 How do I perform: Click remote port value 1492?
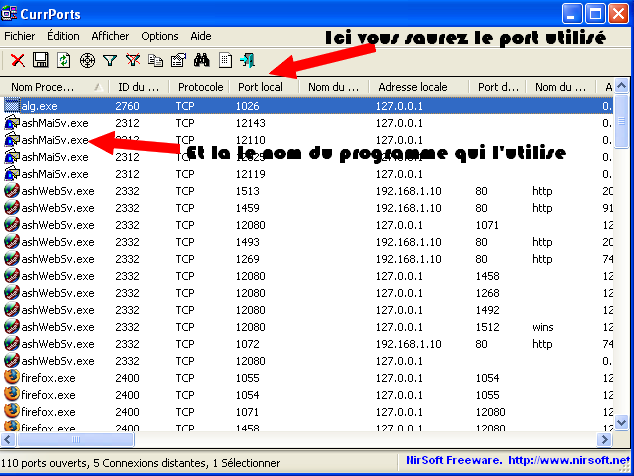[x=487, y=310]
